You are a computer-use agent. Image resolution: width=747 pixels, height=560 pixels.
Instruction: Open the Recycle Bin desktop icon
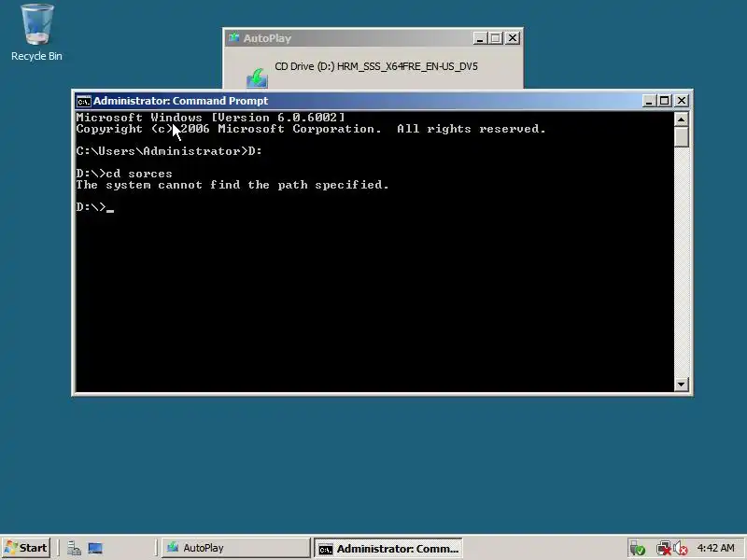(36, 33)
